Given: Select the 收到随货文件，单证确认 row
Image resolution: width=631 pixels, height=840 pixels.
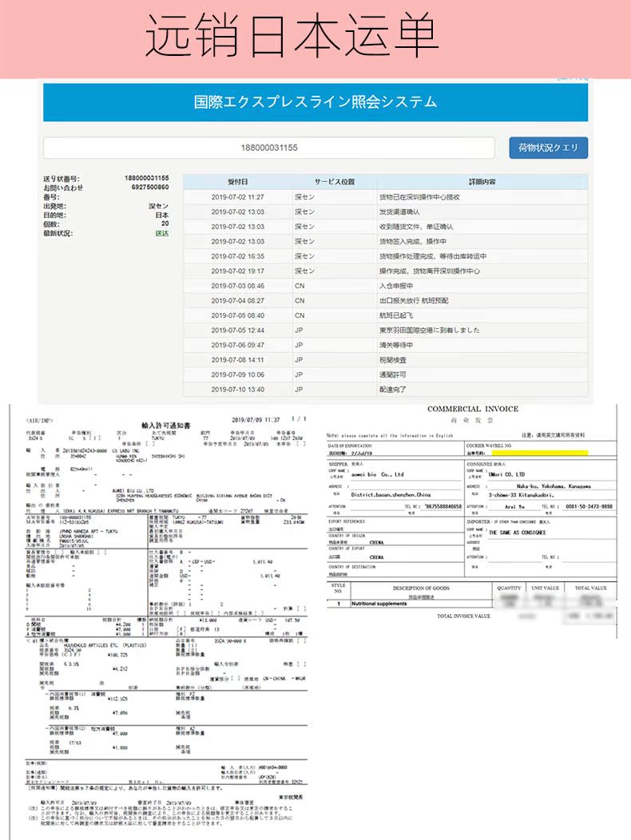Looking at the screenshot, I should click(x=386, y=227).
